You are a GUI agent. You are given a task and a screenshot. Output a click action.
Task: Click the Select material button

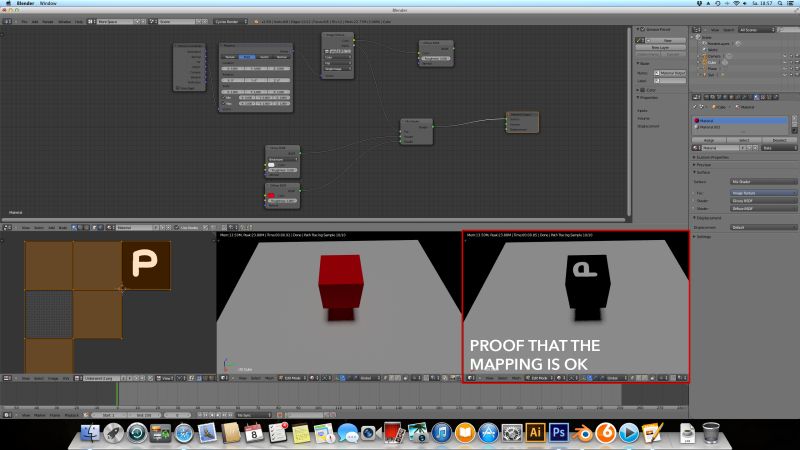click(744, 140)
